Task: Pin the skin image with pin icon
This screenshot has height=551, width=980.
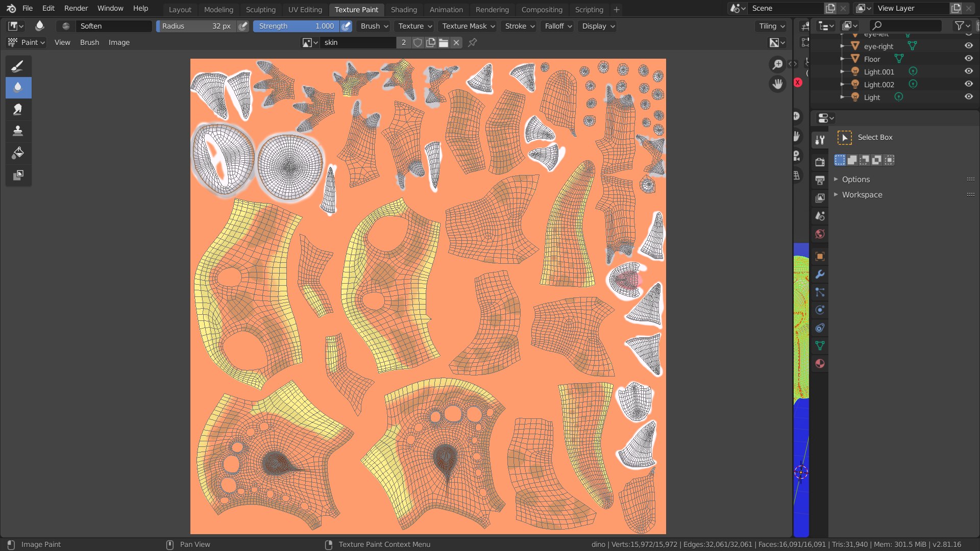Action: pyautogui.click(x=473, y=42)
